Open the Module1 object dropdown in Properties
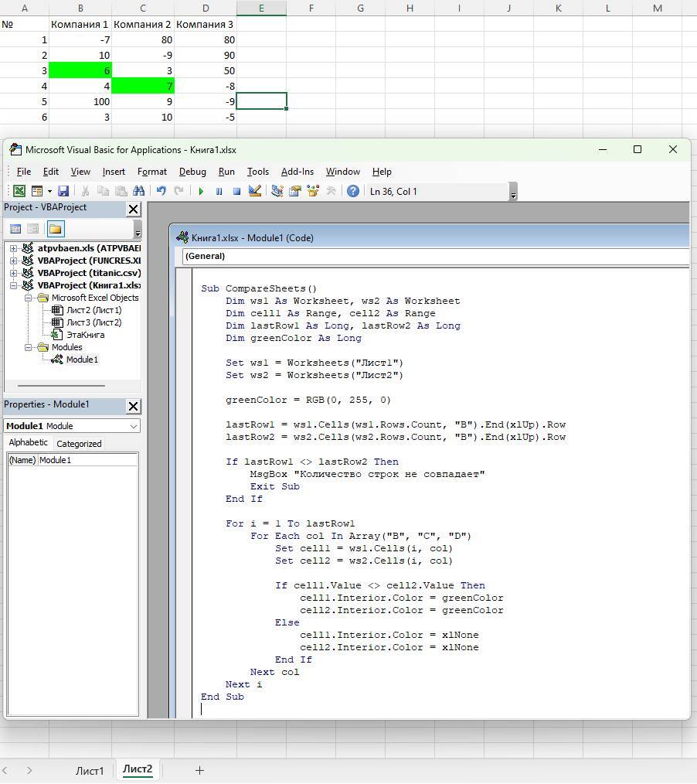The width and height of the screenshot is (697, 784). (134, 426)
